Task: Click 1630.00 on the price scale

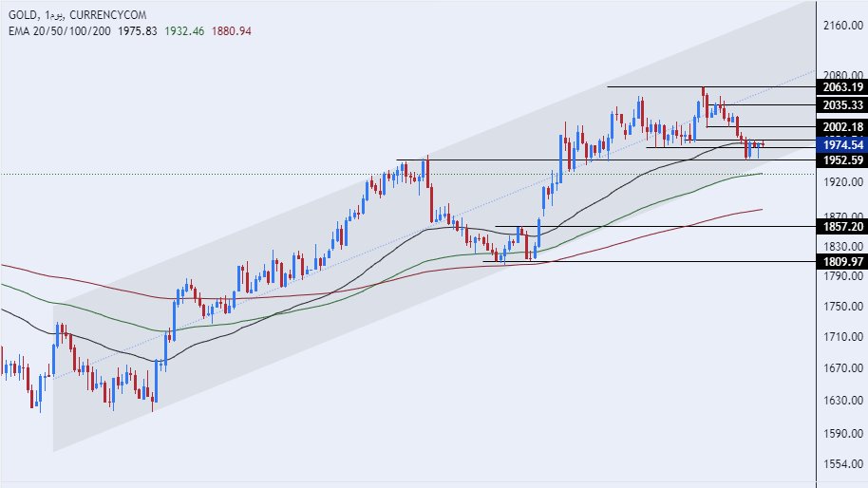Action: pos(843,400)
